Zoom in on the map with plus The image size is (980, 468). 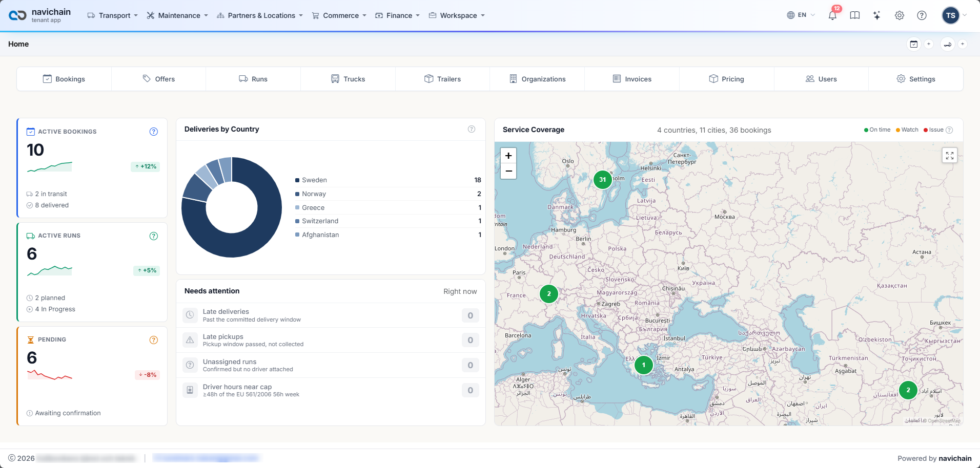pyautogui.click(x=508, y=156)
